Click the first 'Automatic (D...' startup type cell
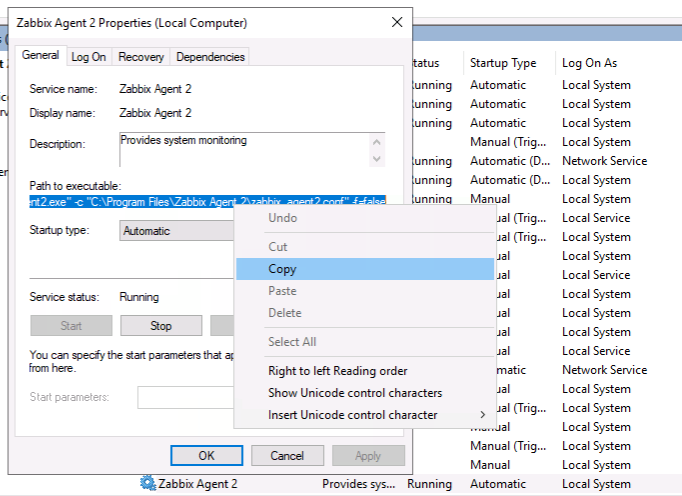 pos(510,161)
